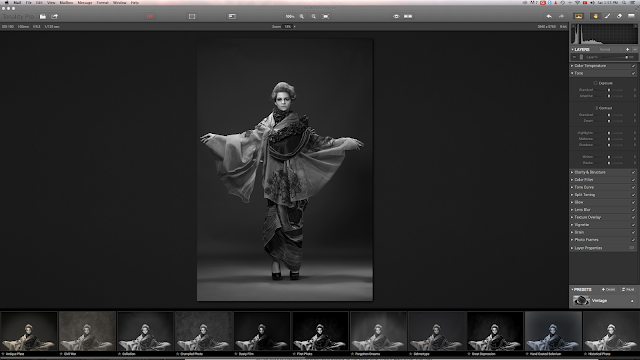The height and width of the screenshot is (360, 640).
Task: Click the fit to screen icon
Action: click(326, 16)
